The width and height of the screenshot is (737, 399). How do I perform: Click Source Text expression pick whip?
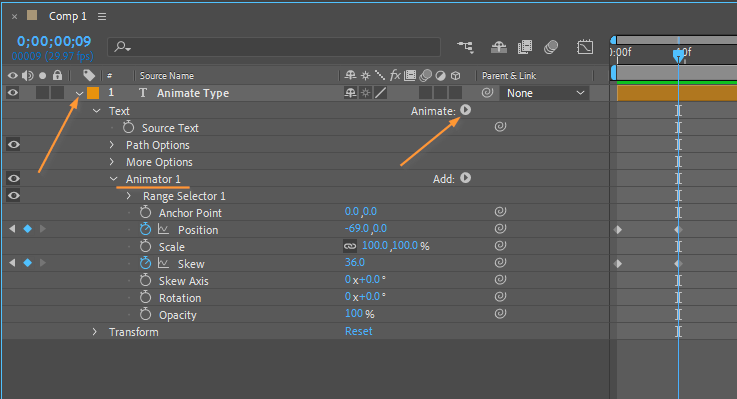(500, 126)
